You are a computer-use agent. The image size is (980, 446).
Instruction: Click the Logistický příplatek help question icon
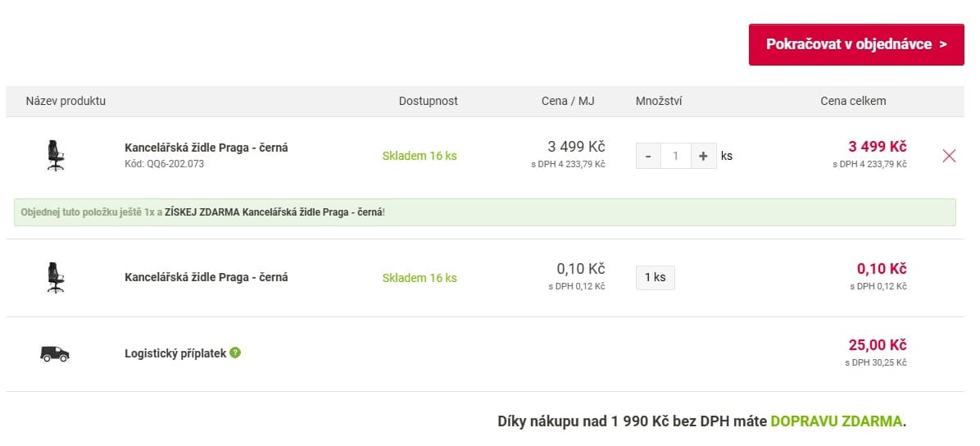pos(235,353)
